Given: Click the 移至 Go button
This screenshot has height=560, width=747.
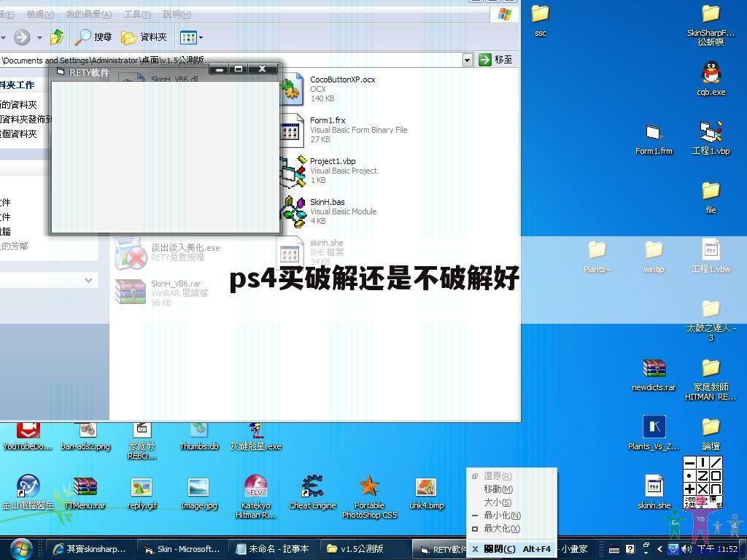Looking at the screenshot, I should tap(496, 60).
